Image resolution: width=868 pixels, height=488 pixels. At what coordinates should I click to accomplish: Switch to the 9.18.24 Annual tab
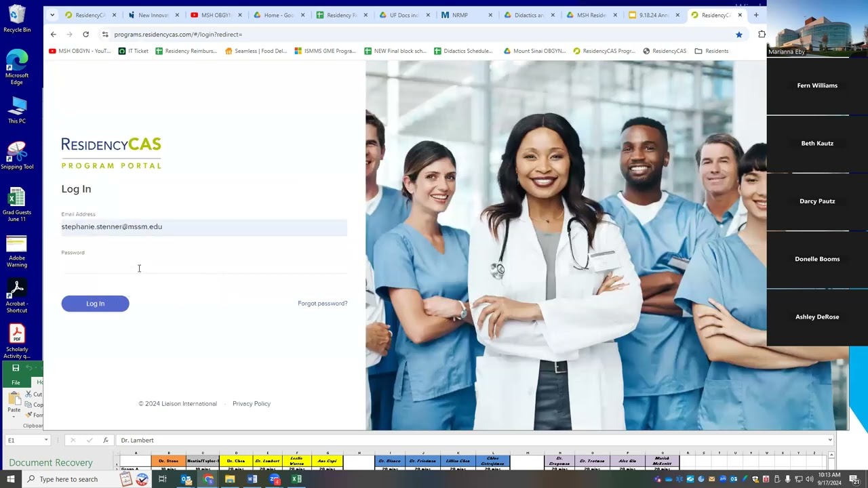point(654,15)
